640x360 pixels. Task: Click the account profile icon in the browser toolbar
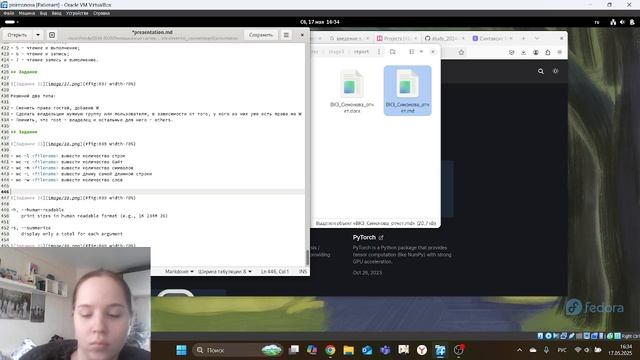point(536,52)
